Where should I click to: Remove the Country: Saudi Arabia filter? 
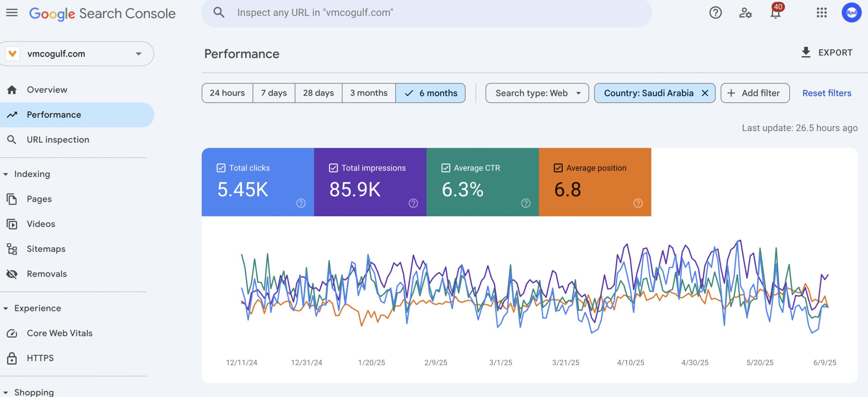(705, 93)
